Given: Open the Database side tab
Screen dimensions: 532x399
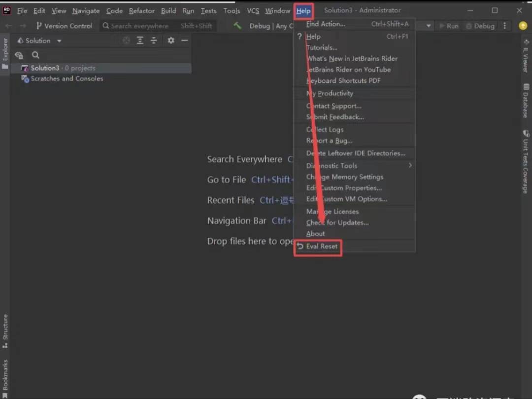Looking at the screenshot, I should pyautogui.click(x=526, y=101).
